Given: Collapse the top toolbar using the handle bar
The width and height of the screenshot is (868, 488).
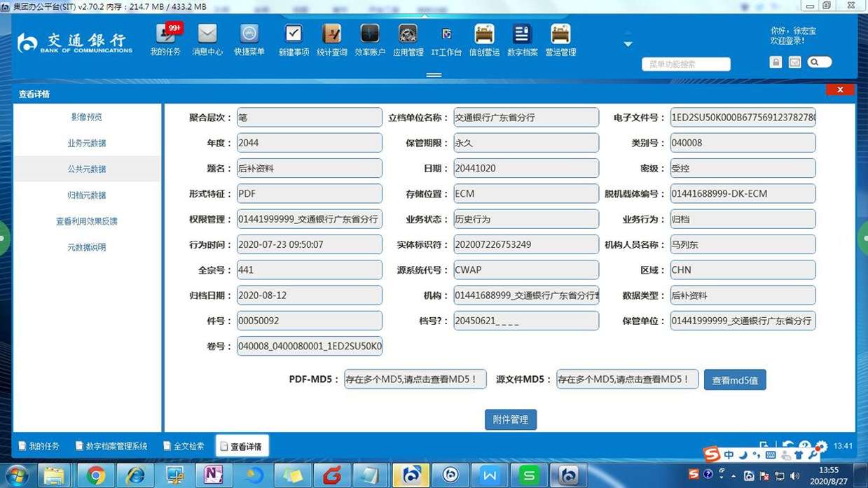Looking at the screenshot, I should pos(434,75).
